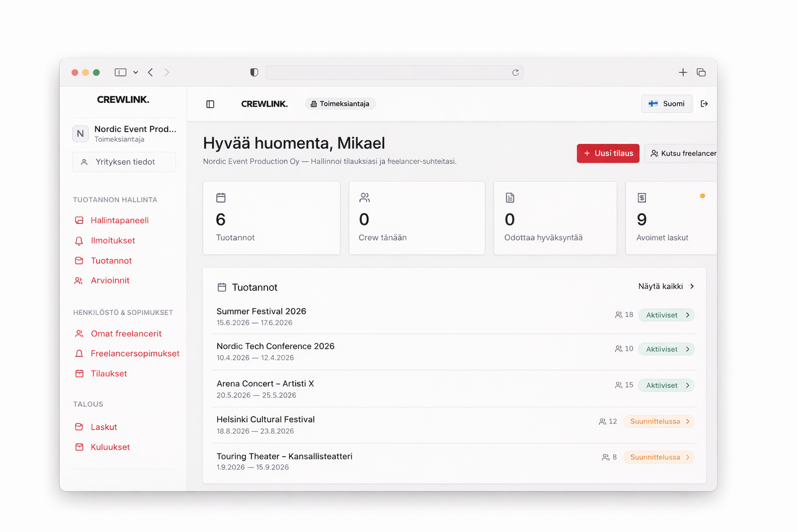Click the browser new tab plus icon

pyautogui.click(x=683, y=73)
